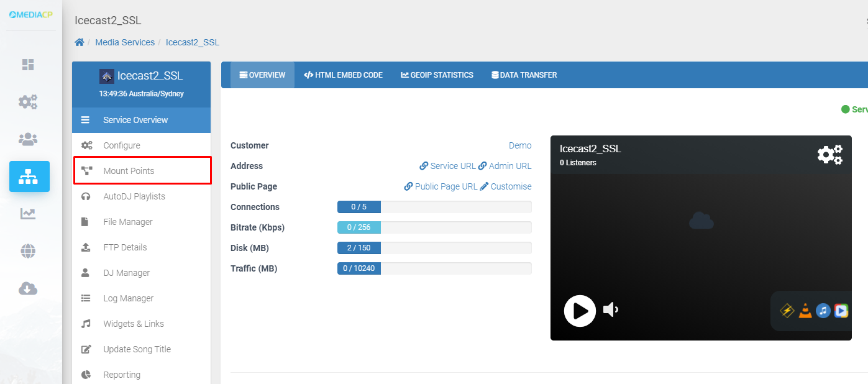This screenshot has height=384, width=868.
Task: Open the users group icon in left rail
Action: pos(28,139)
